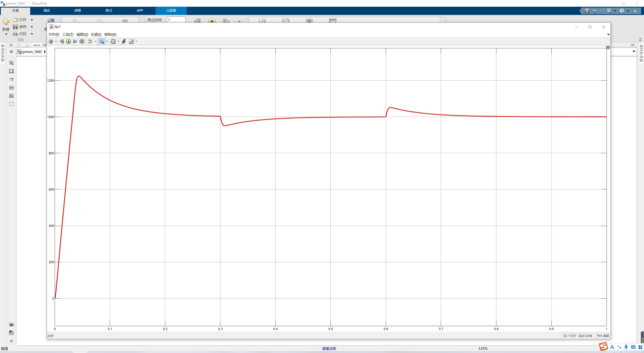Click fit to view icon in Simulink palette

coord(11,71)
